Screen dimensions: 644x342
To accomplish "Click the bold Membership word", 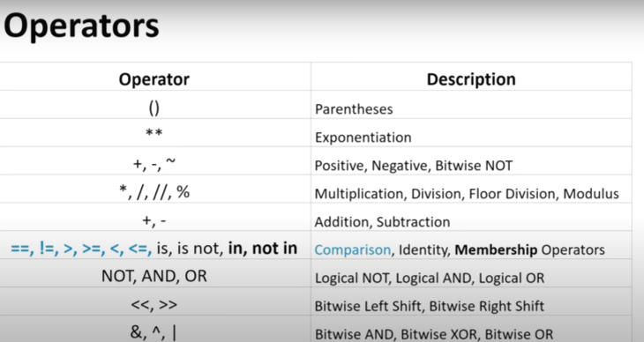I will (496, 249).
